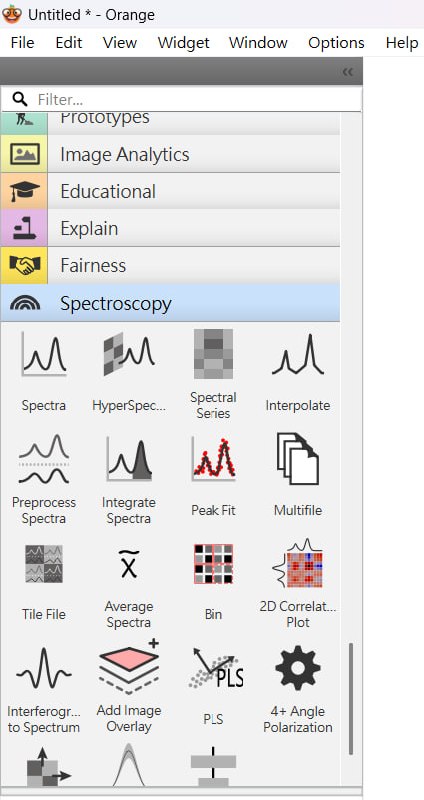Collapse the Spectroscopy category
Screen dimensions: 424x800
tap(170, 303)
